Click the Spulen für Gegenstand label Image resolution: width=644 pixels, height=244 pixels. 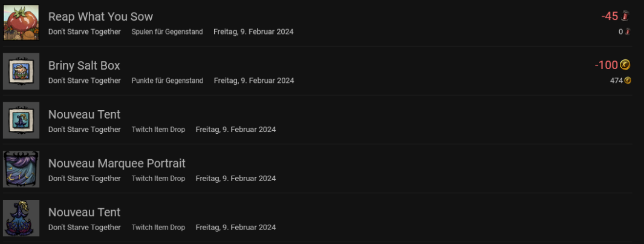[167, 31]
